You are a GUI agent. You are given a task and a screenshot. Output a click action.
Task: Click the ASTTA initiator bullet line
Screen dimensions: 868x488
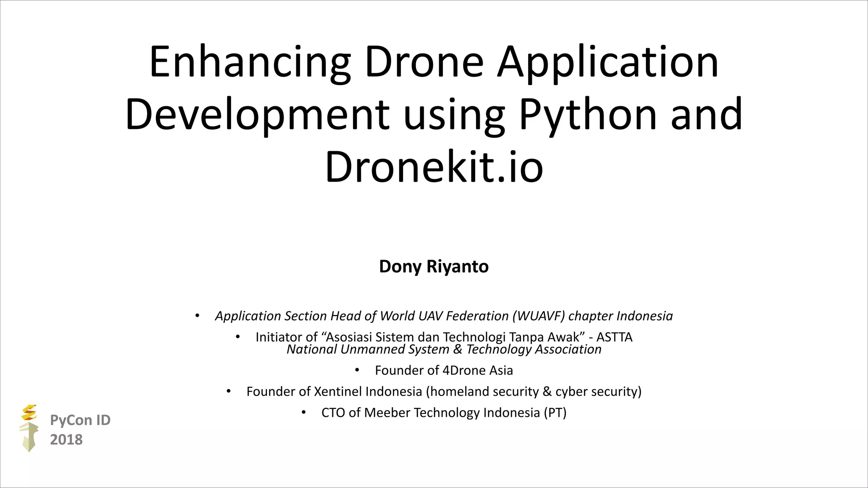[443, 337]
